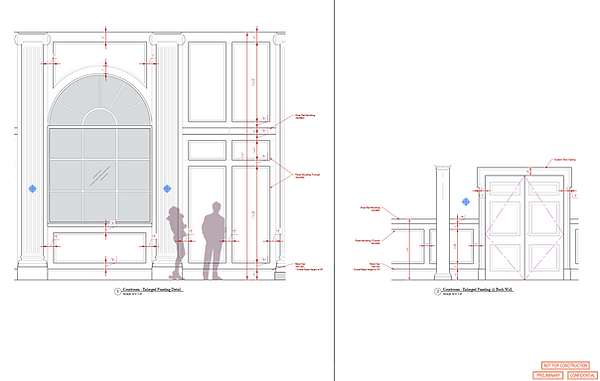
Task: Select the freestanding column in right drawing
Action: (443, 223)
